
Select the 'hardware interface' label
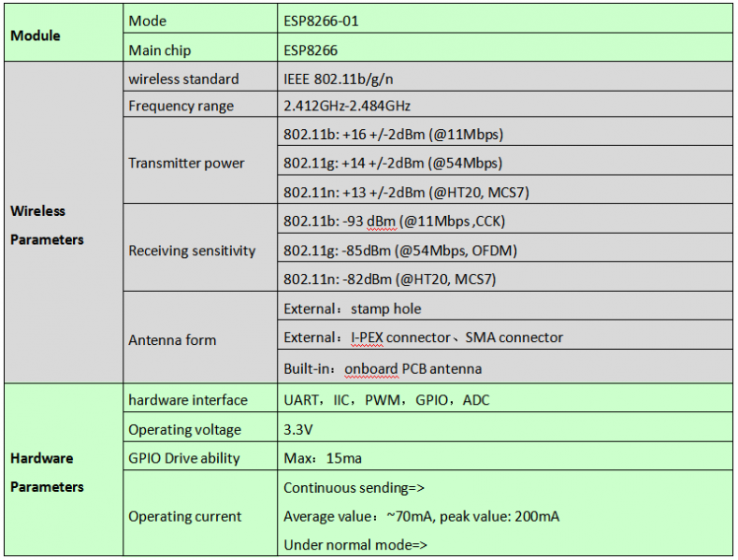(200, 398)
